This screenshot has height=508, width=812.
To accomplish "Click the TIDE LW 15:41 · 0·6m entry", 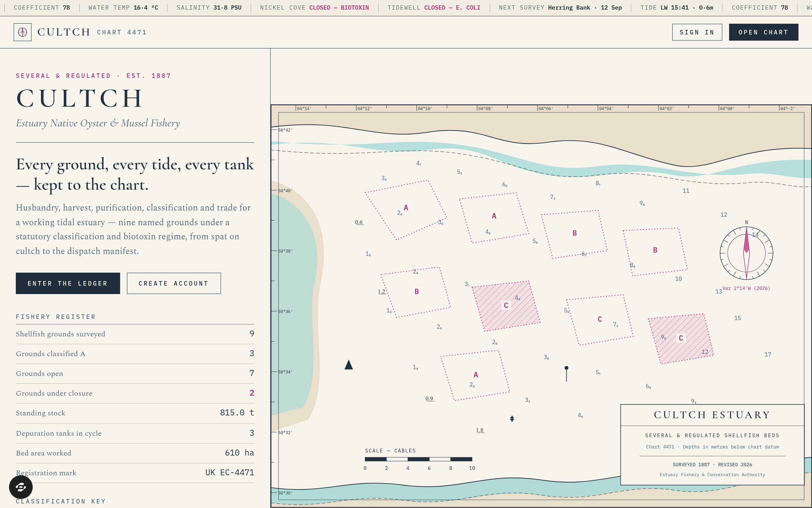I will (677, 7).
